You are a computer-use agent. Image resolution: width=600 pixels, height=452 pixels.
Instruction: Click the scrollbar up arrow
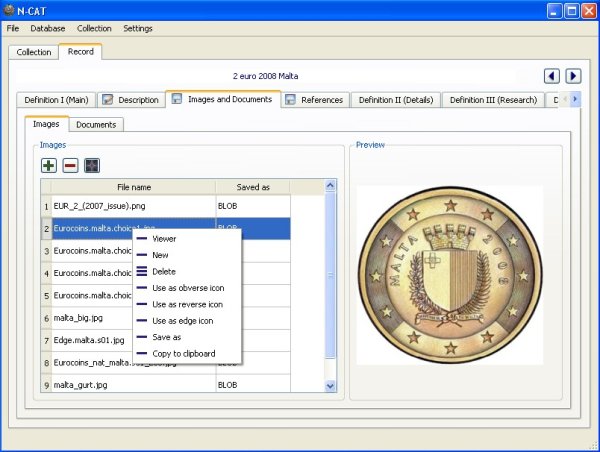pos(330,186)
